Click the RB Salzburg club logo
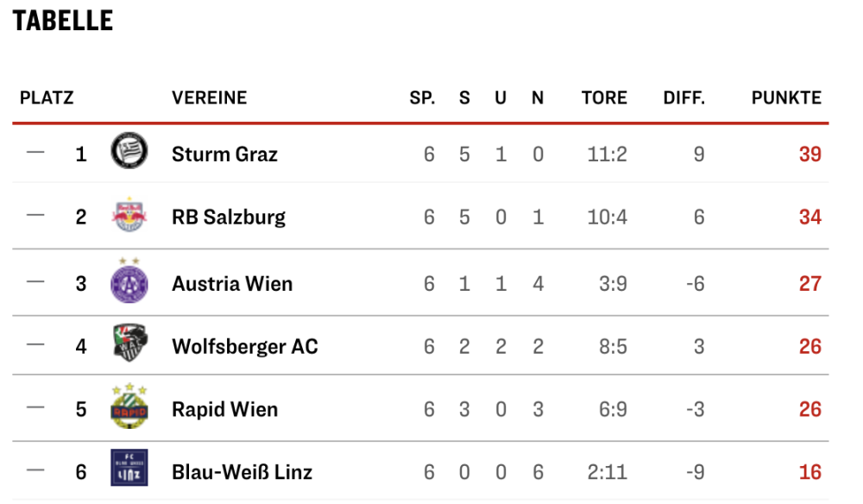 [x=129, y=216]
